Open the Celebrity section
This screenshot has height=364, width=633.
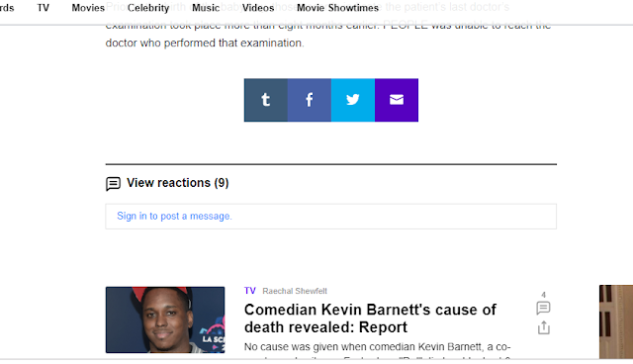[x=148, y=8]
